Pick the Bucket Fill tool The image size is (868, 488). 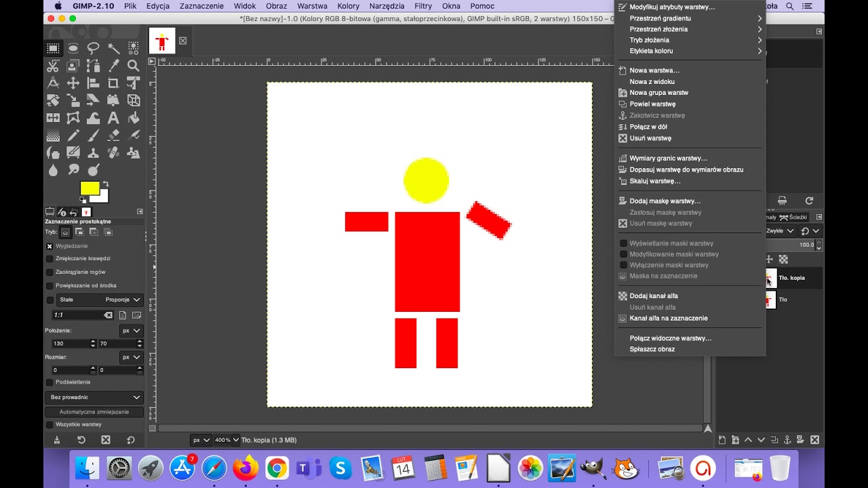[134, 118]
